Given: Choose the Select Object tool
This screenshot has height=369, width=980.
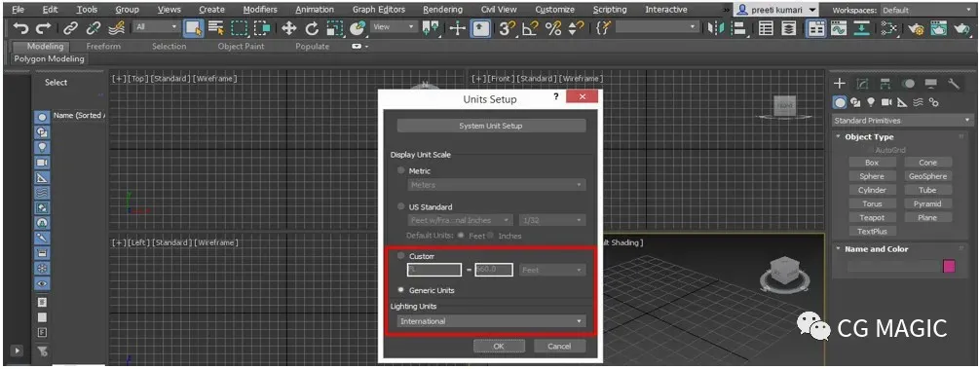Looking at the screenshot, I should pos(195,28).
